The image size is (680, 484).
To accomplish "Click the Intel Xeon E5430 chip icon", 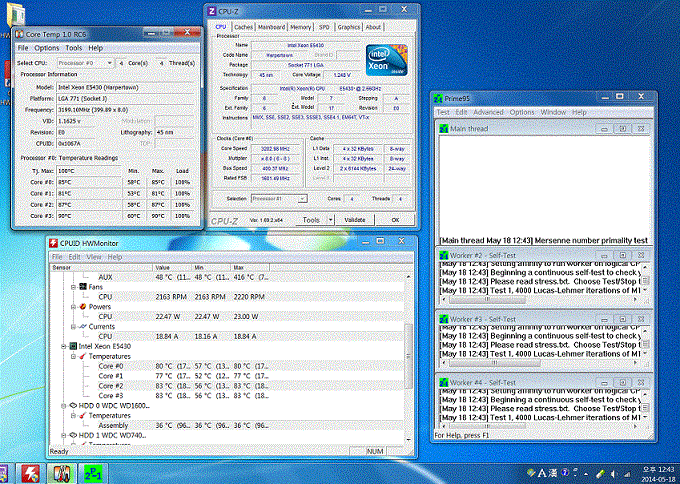I will click(x=73, y=346).
